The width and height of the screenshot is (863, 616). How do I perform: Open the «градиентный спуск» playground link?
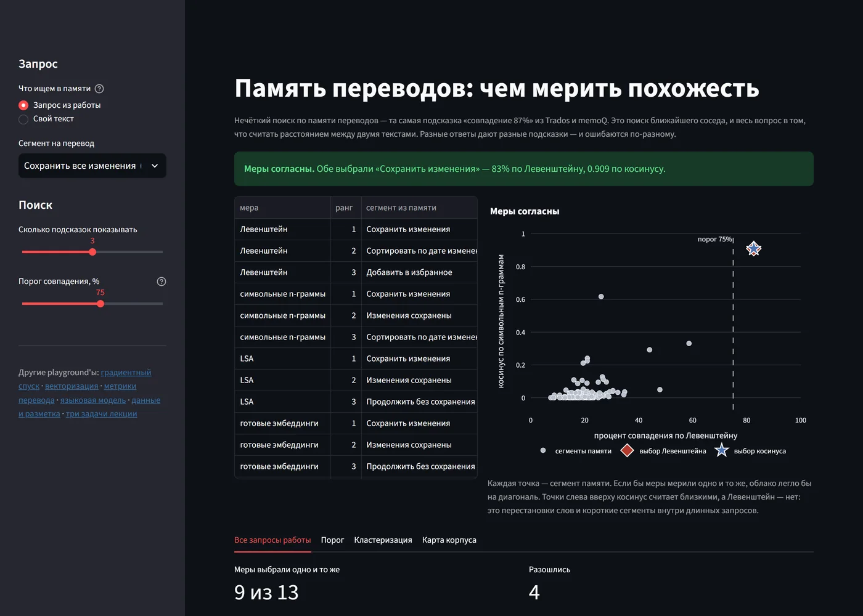coord(126,373)
